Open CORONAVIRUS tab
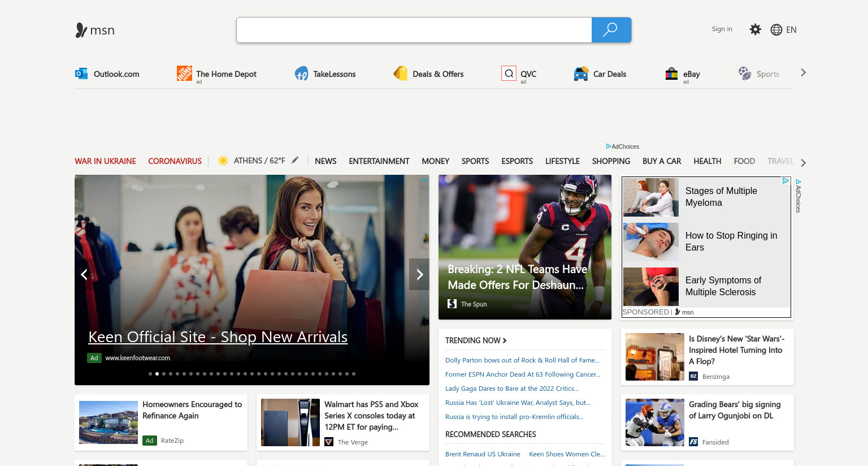The image size is (868, 466). tap(175, 161)
